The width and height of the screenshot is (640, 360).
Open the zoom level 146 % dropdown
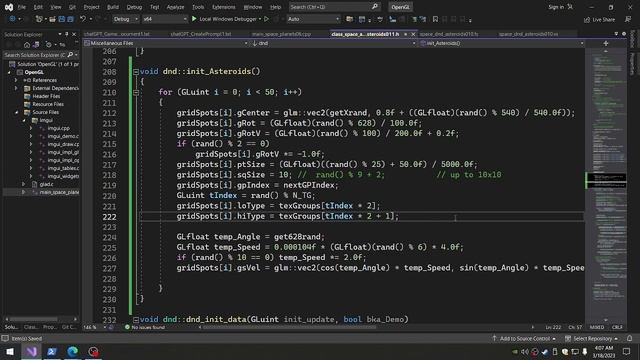click(95, 327)
